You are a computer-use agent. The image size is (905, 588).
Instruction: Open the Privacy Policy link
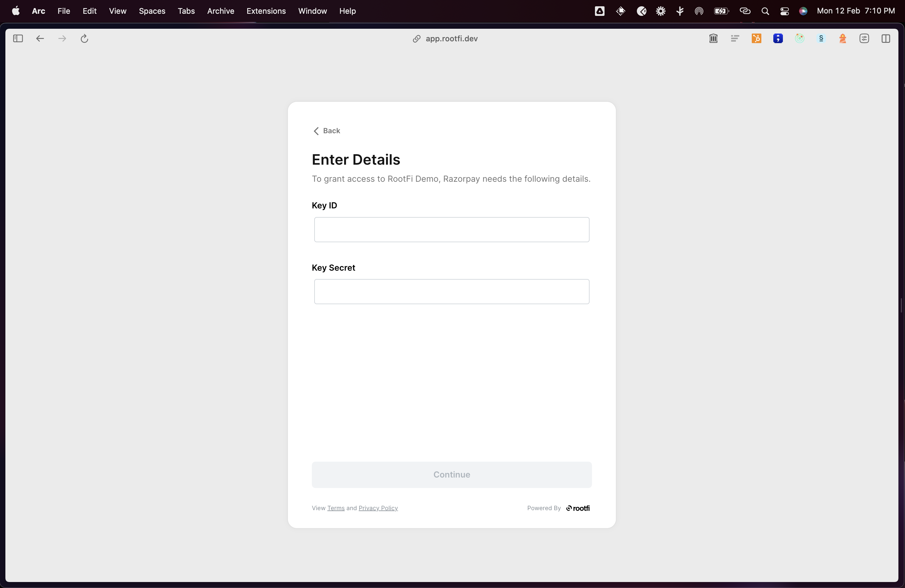coord(378,508)
